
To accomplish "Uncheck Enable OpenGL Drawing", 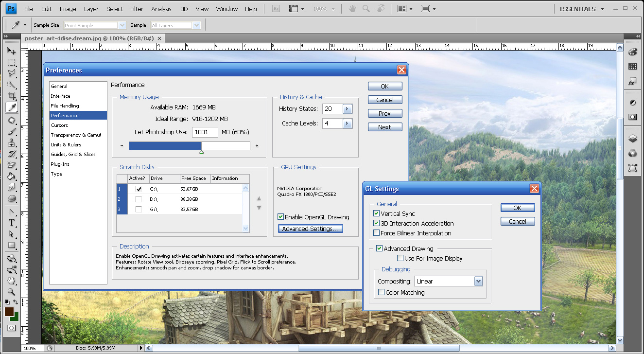I will point(280,217).
